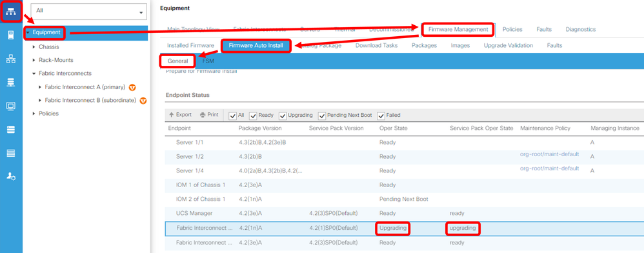Click the Print button
644x253 pixels.
(209, 115)
